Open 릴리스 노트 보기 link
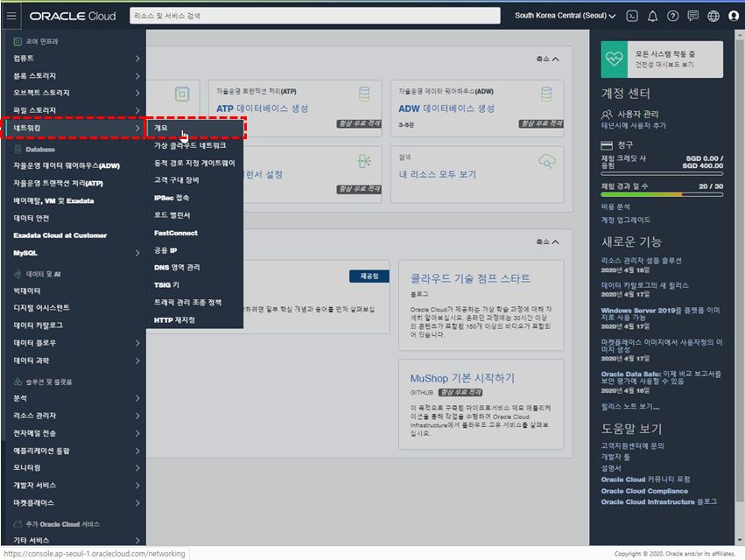The height and width of the screenshot is (560, 745). tap(630, 407)
